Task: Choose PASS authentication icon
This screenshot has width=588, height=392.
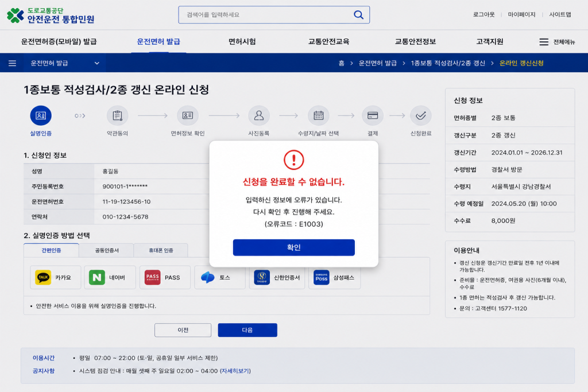Action: [152, 277]
